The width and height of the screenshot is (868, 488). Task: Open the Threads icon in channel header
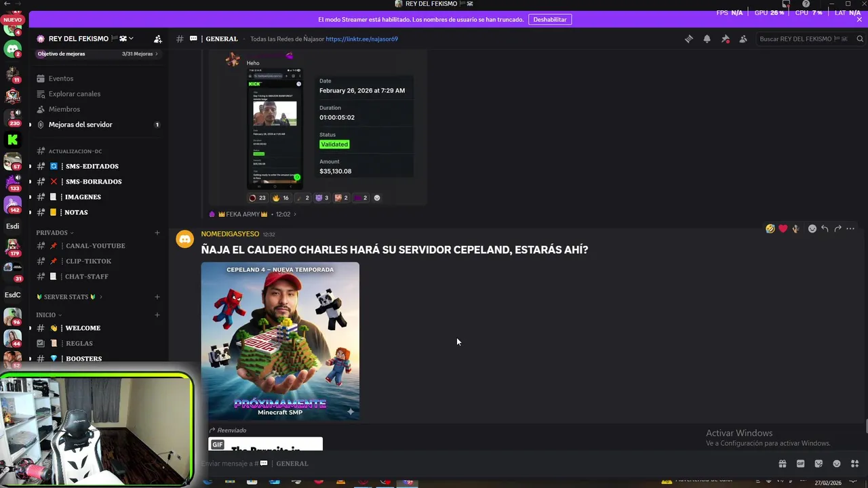689,39
